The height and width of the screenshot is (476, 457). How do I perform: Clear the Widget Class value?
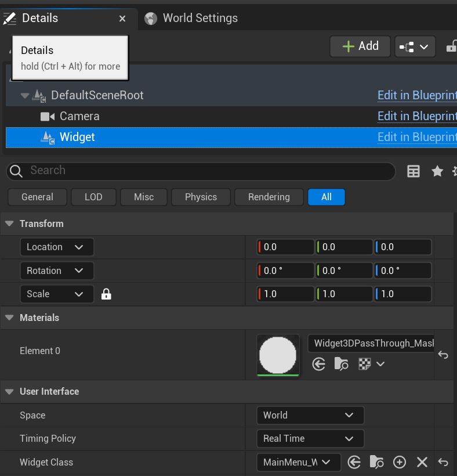(x=422, y=462)
